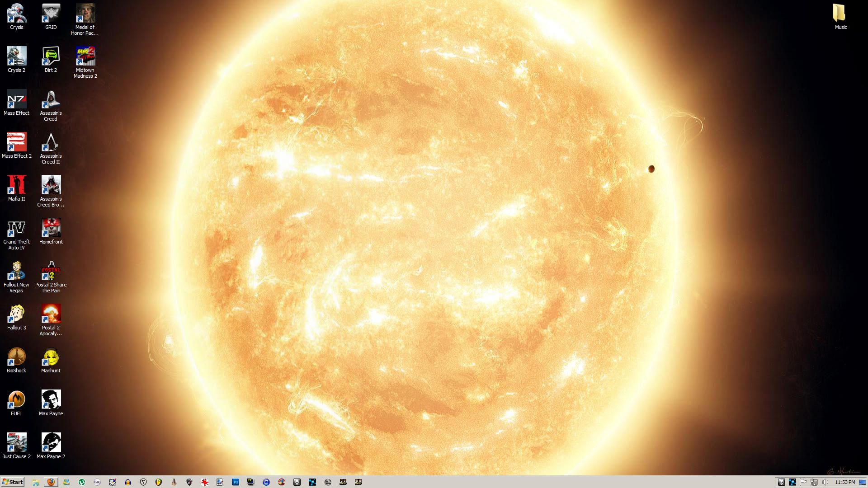This screenshot has width=868, height=488.
Task: Select the Manhunt desktop shortcut
Action: tap(51, 357)
